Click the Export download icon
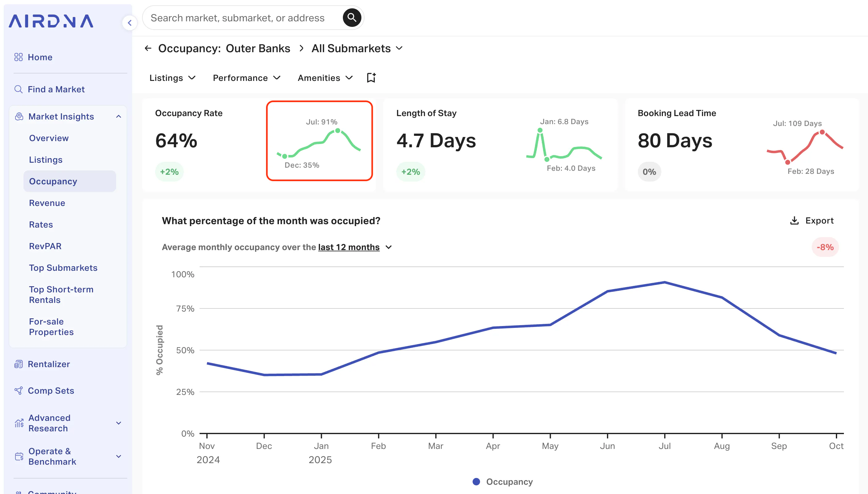 794,220
